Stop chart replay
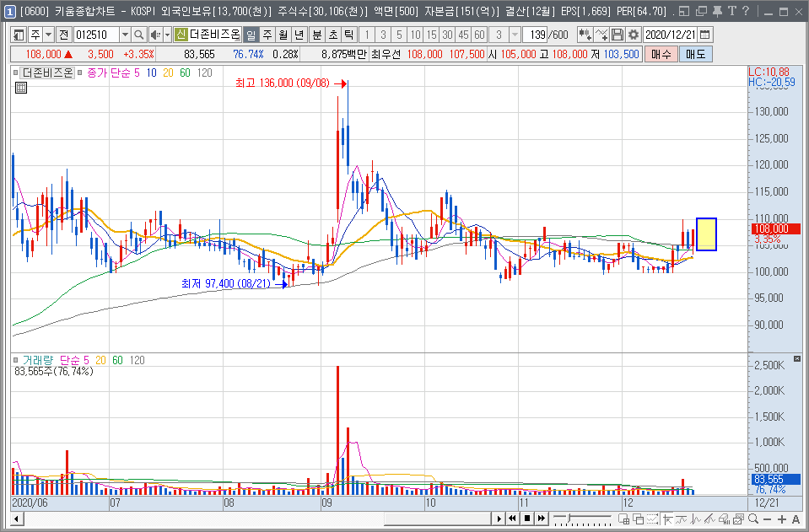Viewport: 809px width, 532px height. click(526, 519)
